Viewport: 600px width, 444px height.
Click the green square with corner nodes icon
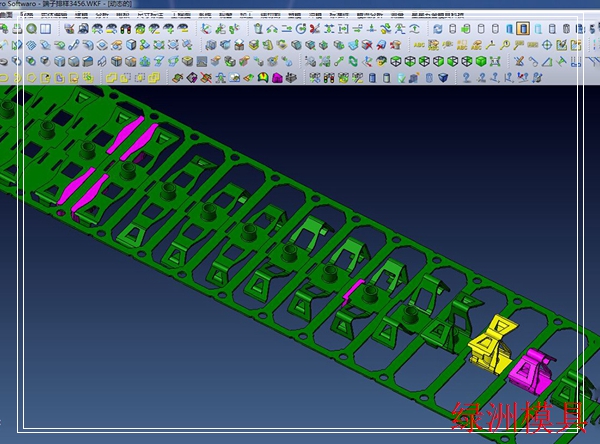pos(495,61)
